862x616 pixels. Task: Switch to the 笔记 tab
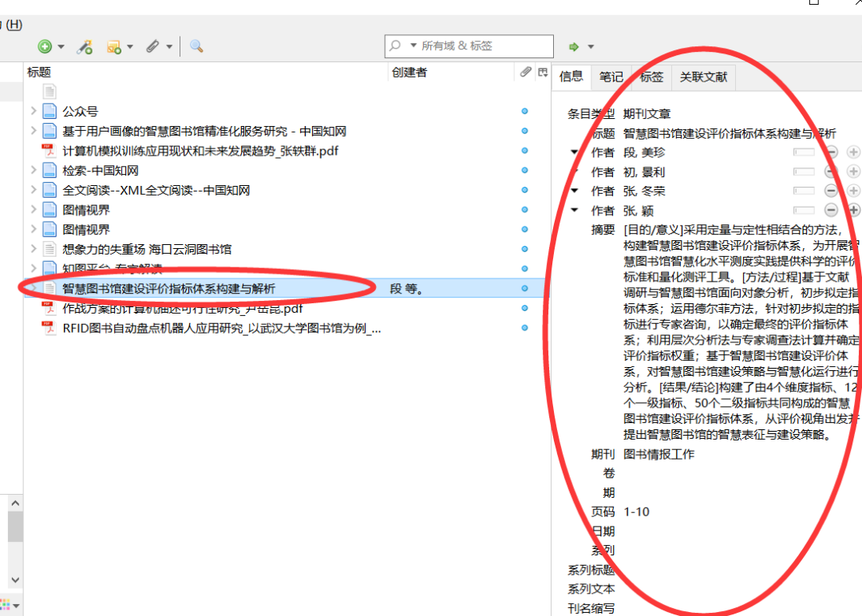tap(611, 77)
